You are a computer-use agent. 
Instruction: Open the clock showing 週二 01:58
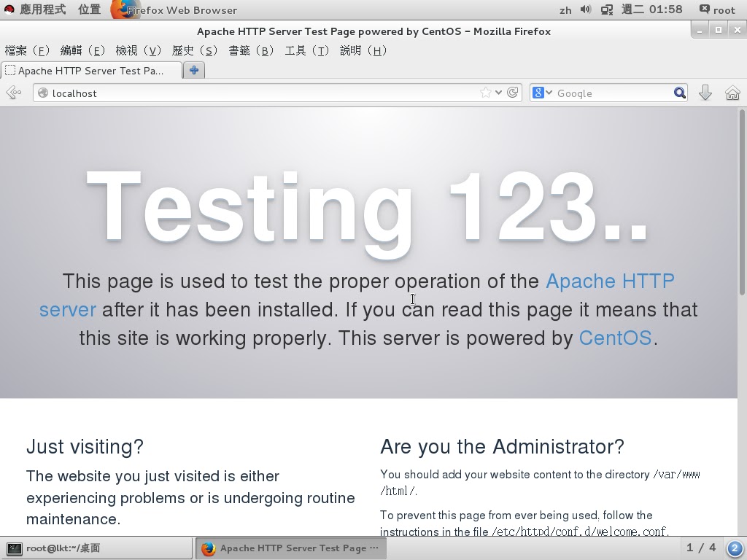(651, 9)
